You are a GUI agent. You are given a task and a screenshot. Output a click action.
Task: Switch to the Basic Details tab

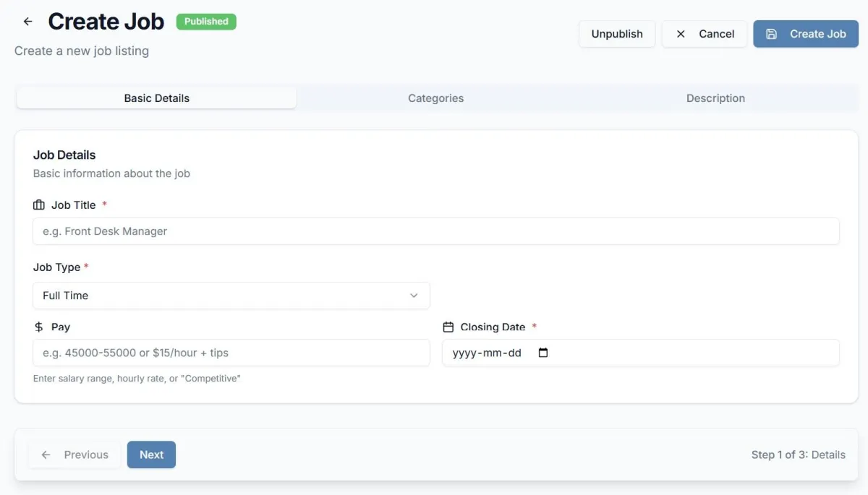(156, 98)
